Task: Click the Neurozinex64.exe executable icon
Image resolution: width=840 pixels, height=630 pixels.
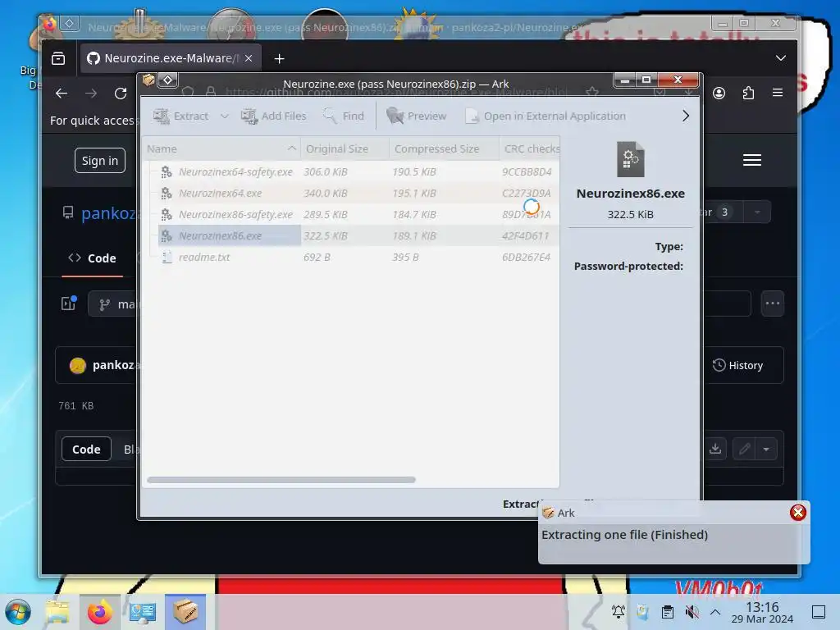Action: click(167, 194)
